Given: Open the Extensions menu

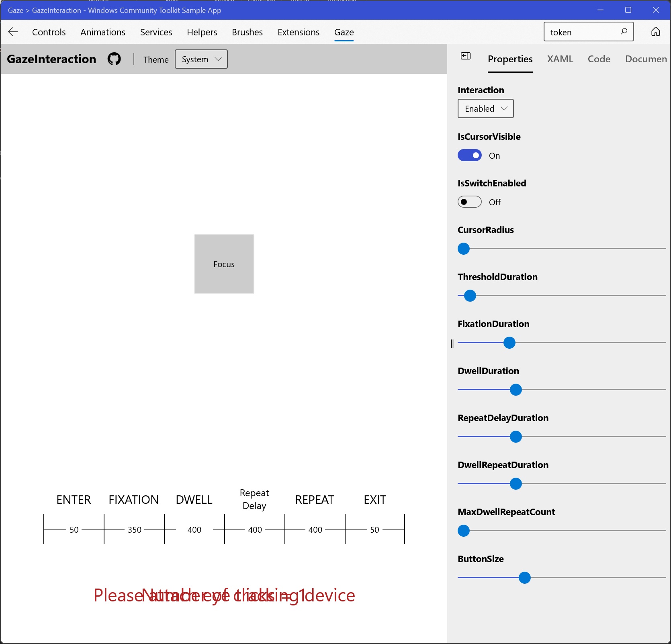Looking at the screenshot, I should click(x=299, y=32).
